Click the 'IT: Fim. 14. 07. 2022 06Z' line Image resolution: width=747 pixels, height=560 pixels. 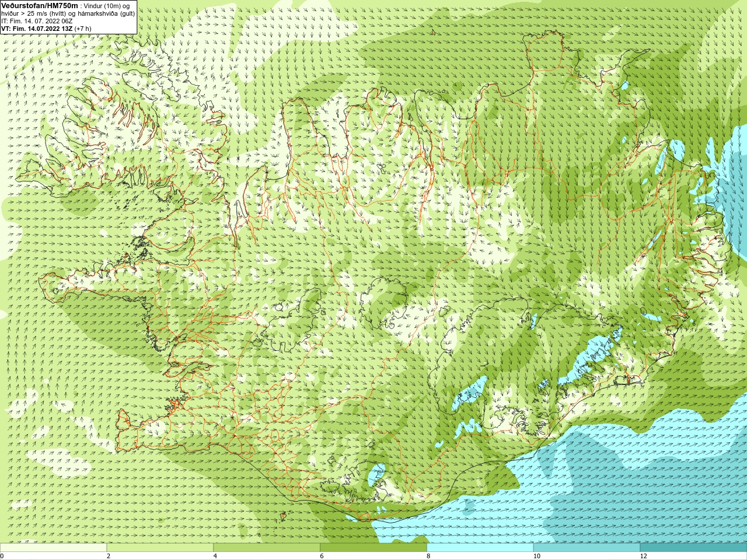click(x=37, y=21)
